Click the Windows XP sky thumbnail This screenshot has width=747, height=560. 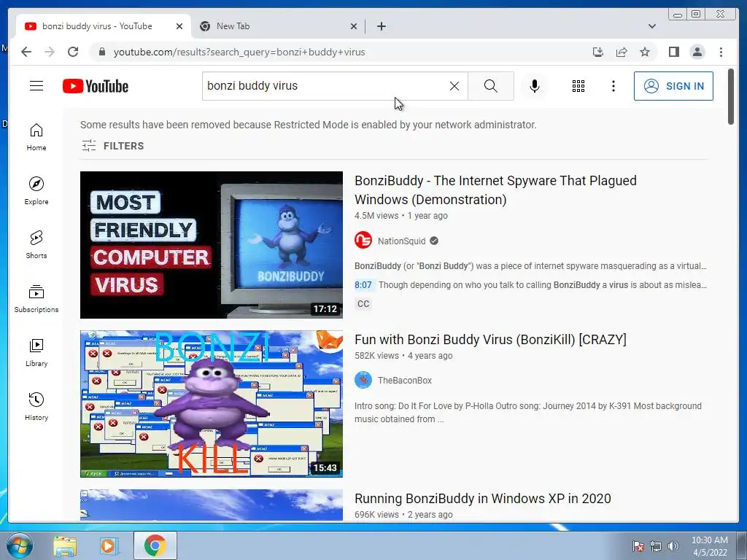tap(211, 505)
